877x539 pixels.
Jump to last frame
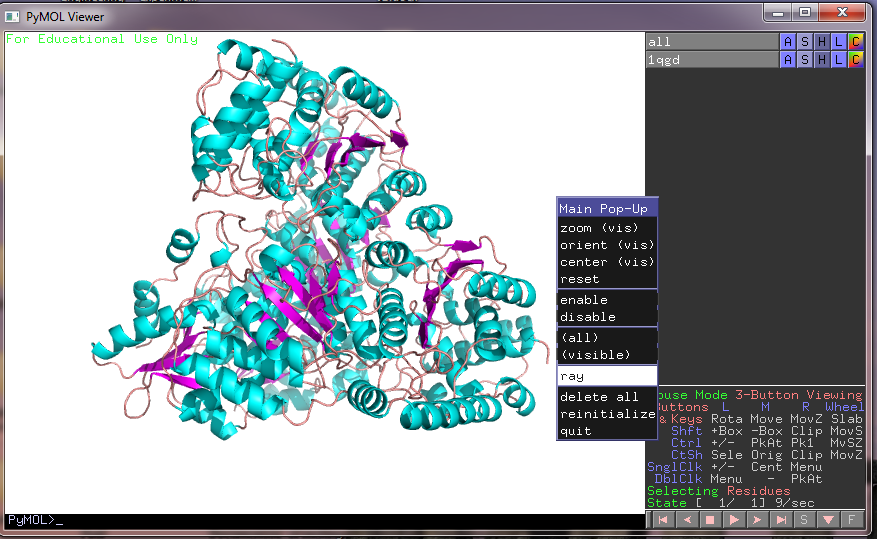click(781, 520)
